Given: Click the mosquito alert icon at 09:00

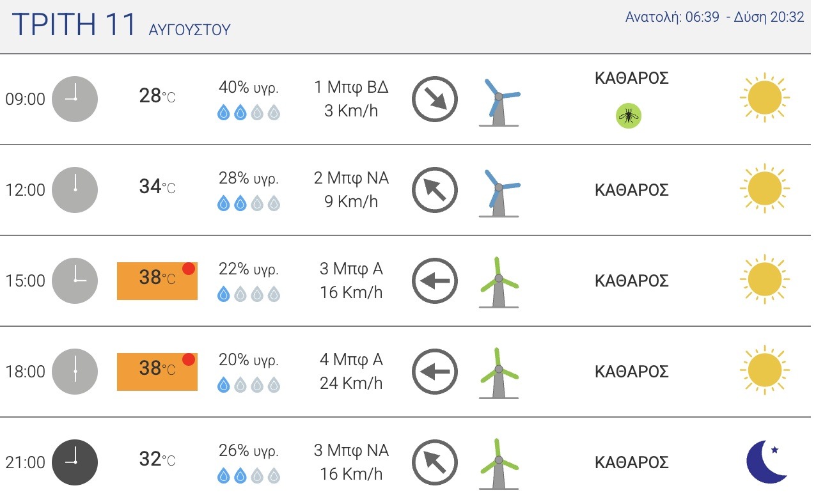Looking at the screenshot, I should 629,116.
